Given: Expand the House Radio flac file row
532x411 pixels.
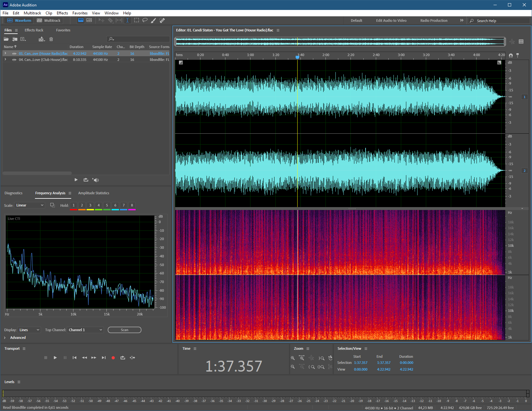Looking at the screenshot, I should pyautogui.click(x=5, y=53).
